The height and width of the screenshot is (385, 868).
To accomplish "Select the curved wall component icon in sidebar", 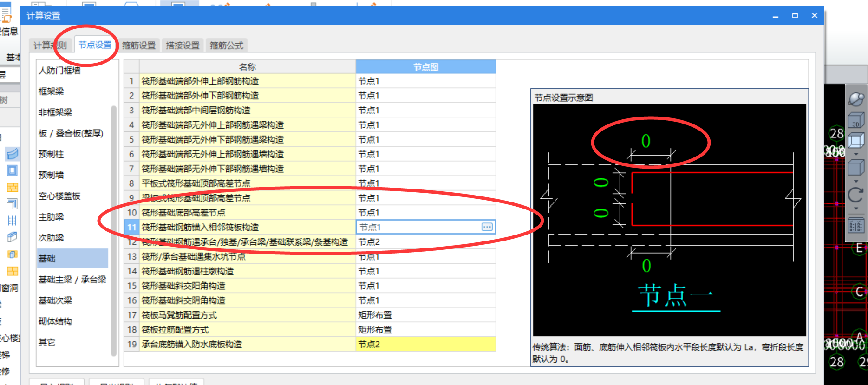I will pyautogui.click(x=13, y=154).
